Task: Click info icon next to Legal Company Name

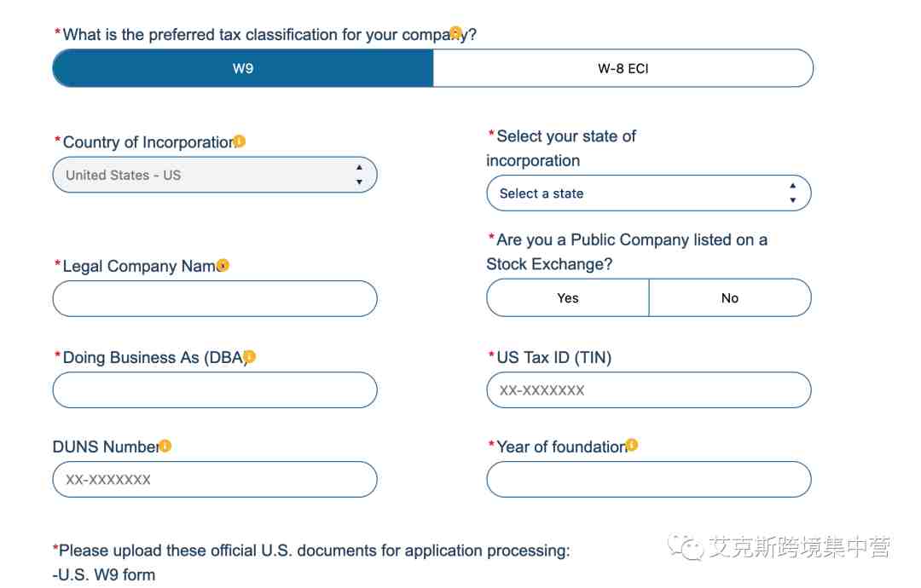Action: pyautogui.click(x=223, y=265)
